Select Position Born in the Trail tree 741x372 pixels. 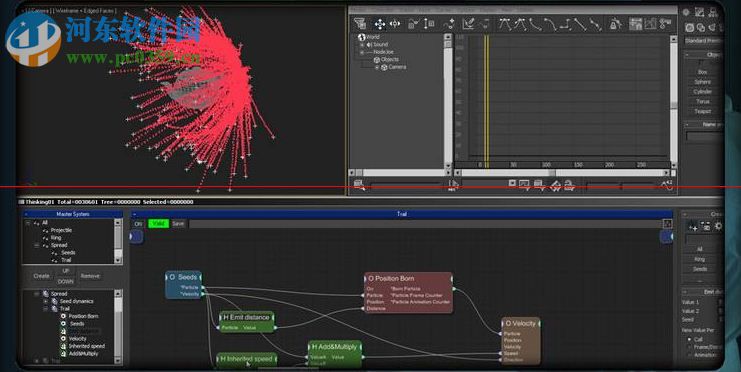tap(83, 316)
